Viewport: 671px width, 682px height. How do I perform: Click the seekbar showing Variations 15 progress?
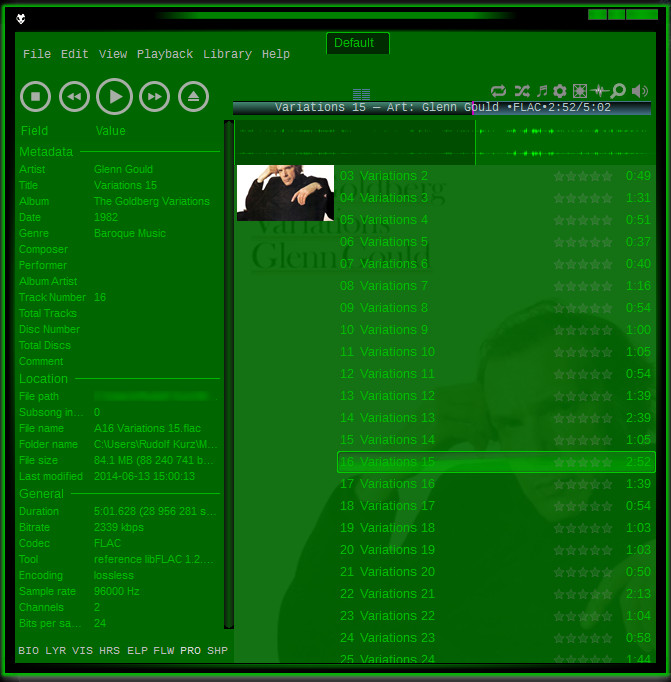tap(442, 107)
